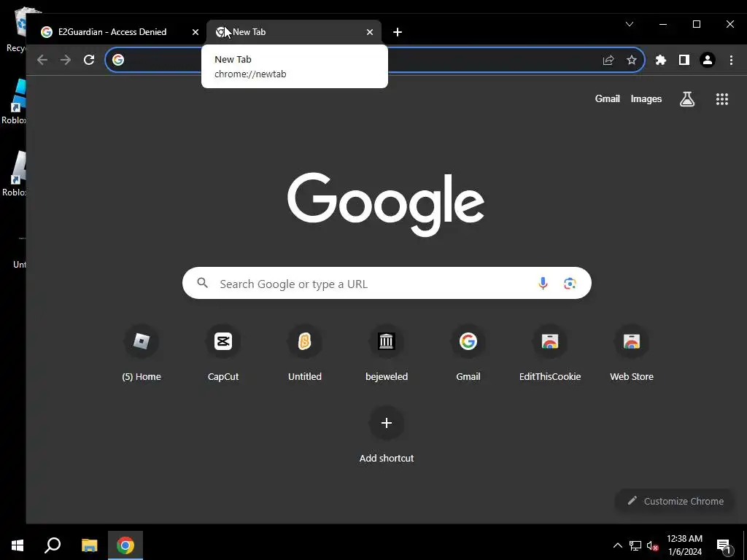The width and height of the screenshot is (747, 560).
Task: Add a new shortcut tile
Action: 387,435
